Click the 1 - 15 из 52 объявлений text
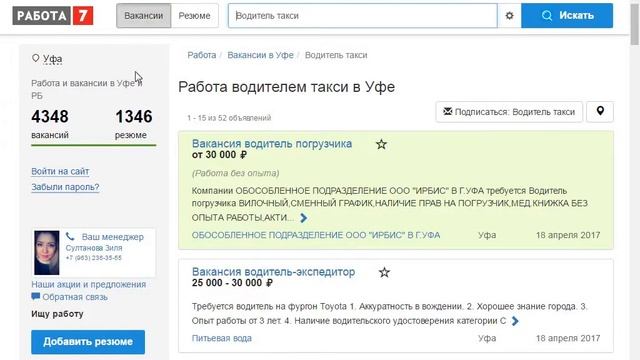 [229, 118]
